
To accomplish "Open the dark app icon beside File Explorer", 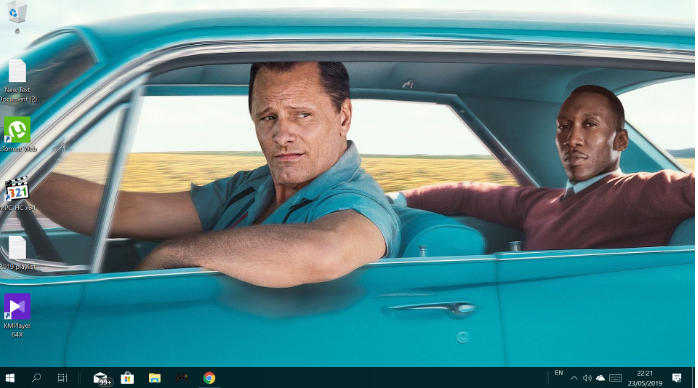I will click(182, 378).
